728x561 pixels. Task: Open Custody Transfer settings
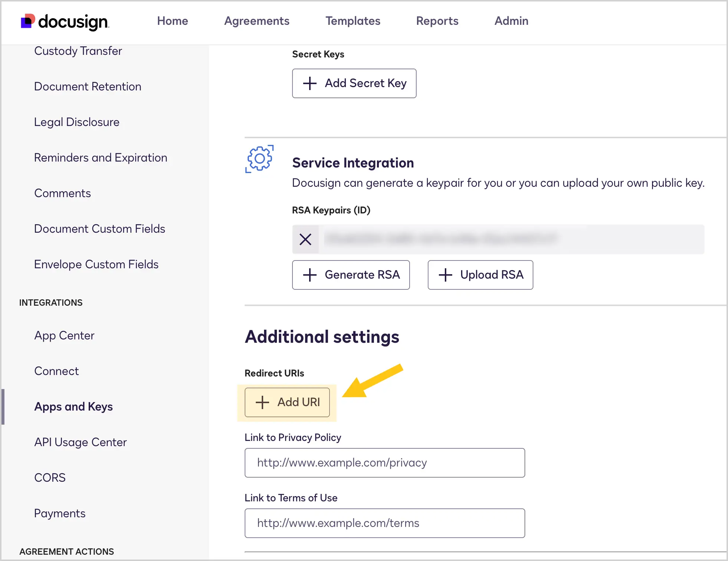(78, 51)
